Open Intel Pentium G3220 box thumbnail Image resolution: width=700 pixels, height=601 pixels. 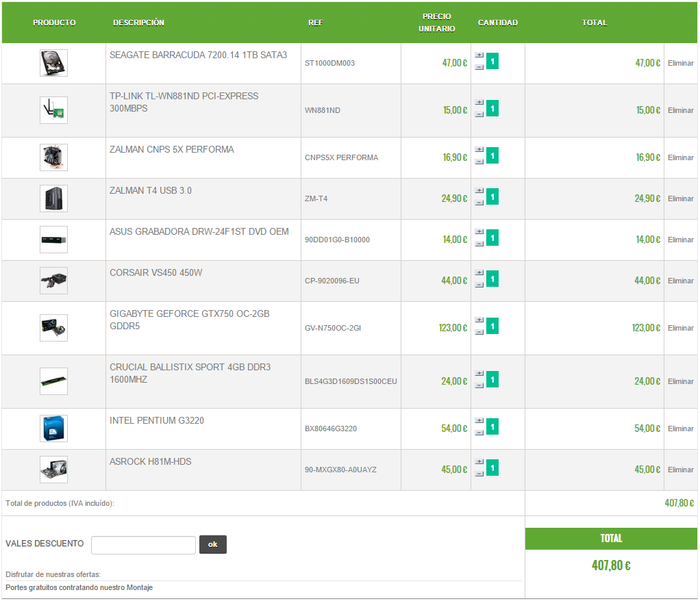pyautogui.click(x=53, y=429)
